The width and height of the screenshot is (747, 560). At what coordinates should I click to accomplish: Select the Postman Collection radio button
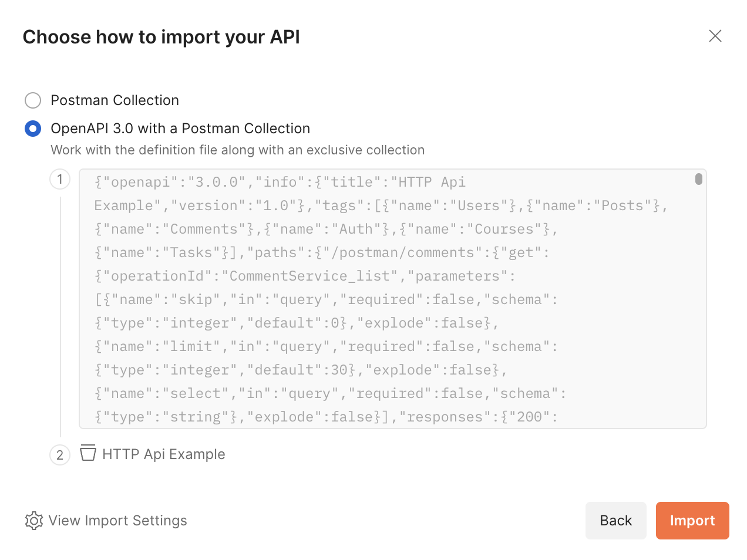(x=33, y=100)
